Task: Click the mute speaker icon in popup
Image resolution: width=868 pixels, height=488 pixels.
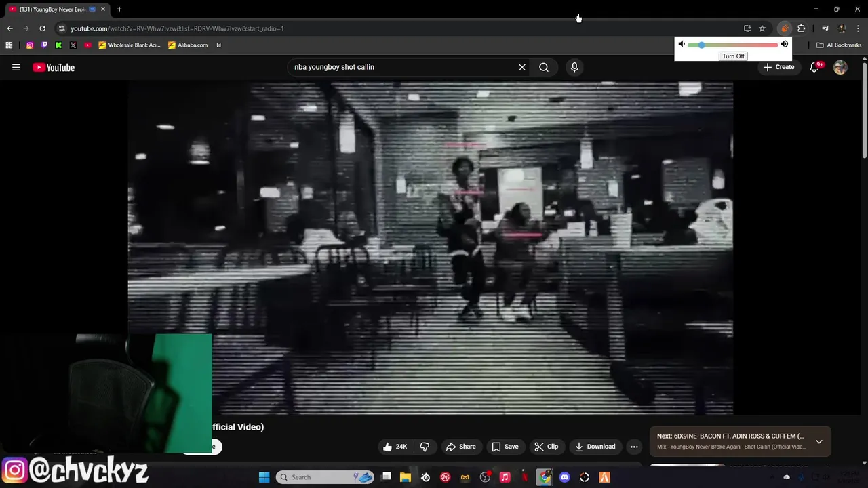Action: (682, 44)
